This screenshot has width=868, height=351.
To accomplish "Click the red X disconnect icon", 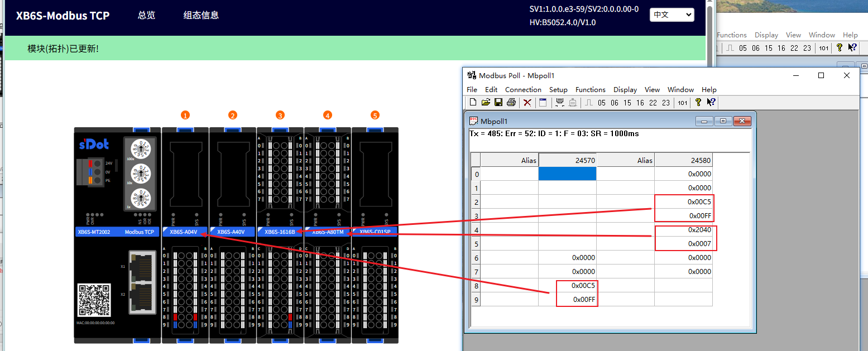I will (x=527, y=102).
